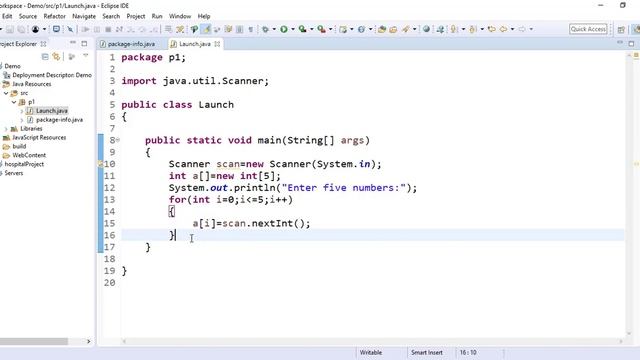Open the Source menu
This screenshot has width=640, height=360.
point(28,16)
